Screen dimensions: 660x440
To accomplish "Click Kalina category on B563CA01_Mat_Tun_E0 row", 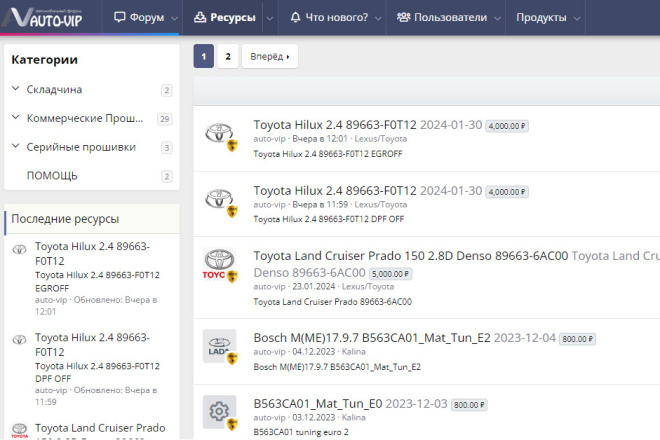I will pos(354,417).
